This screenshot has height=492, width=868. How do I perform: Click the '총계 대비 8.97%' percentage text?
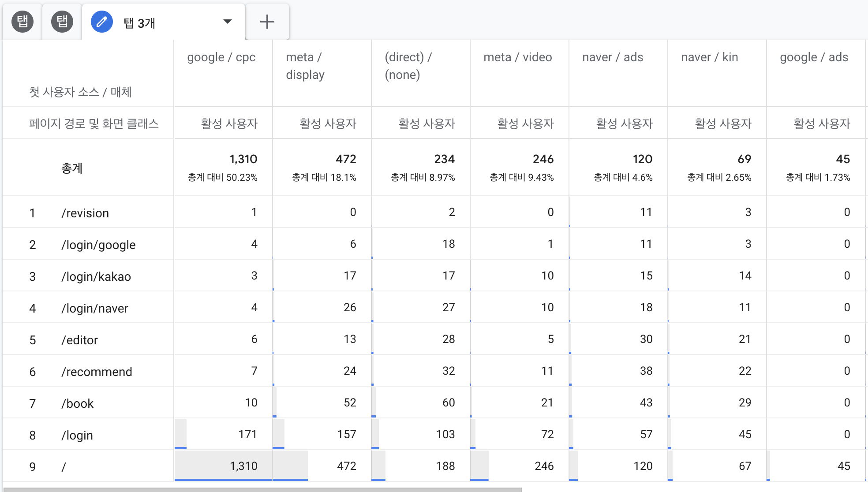pos(423,177)
